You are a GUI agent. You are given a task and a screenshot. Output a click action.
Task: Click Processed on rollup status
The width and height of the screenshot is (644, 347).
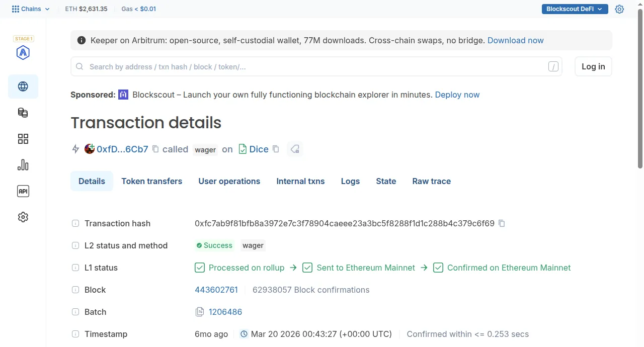click(239, 268)
